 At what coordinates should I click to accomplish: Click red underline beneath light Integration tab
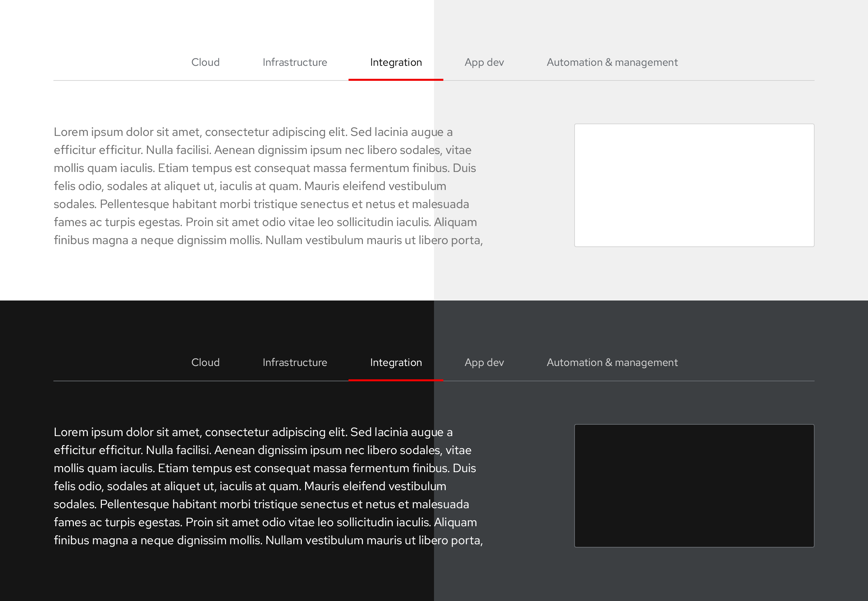point(396,79)
